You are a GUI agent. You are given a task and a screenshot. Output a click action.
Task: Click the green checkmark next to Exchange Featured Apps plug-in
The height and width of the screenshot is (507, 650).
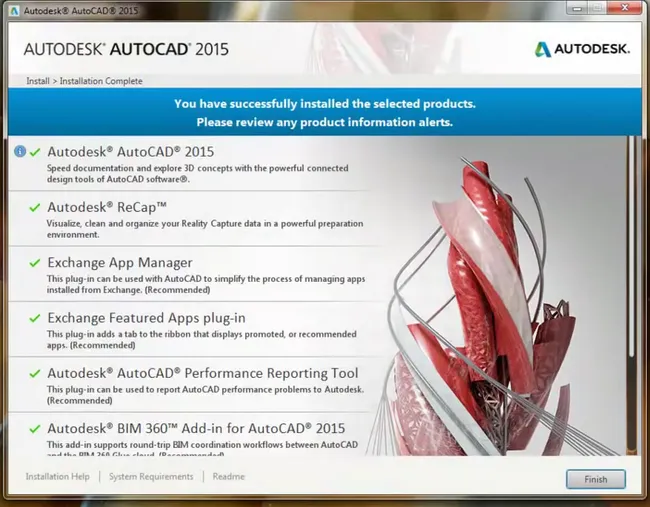coord(35,318)
